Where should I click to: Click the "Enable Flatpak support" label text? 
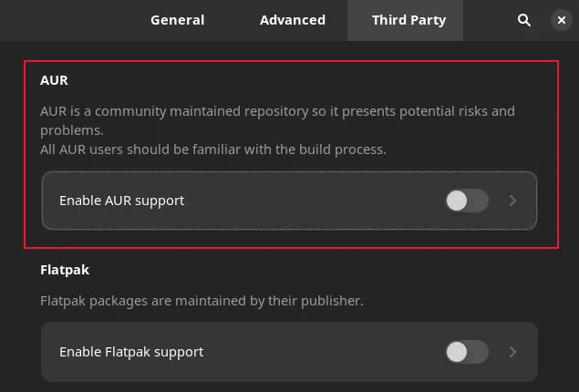coord(130,352)
